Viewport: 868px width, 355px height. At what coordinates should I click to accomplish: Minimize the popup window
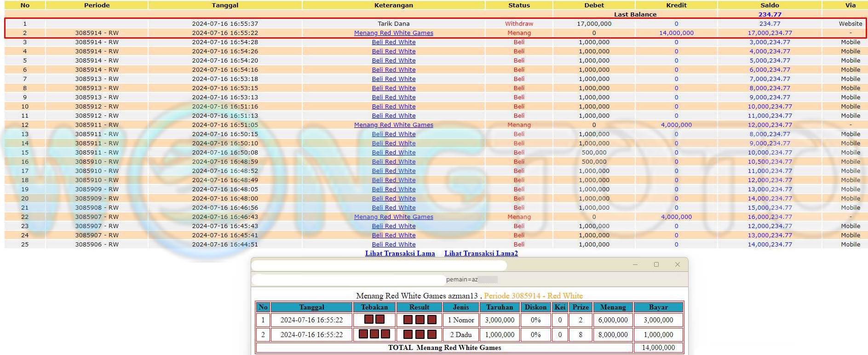[x=635, y=264]
